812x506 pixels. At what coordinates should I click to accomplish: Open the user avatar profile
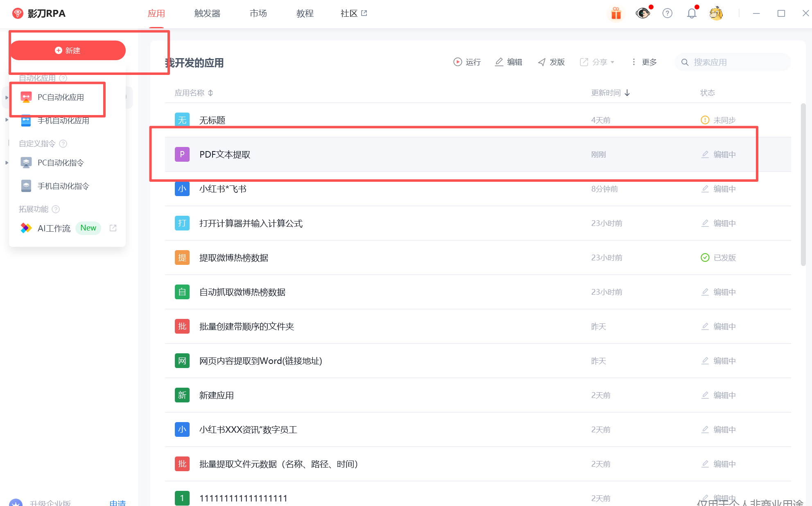click(x=716, y=14)
